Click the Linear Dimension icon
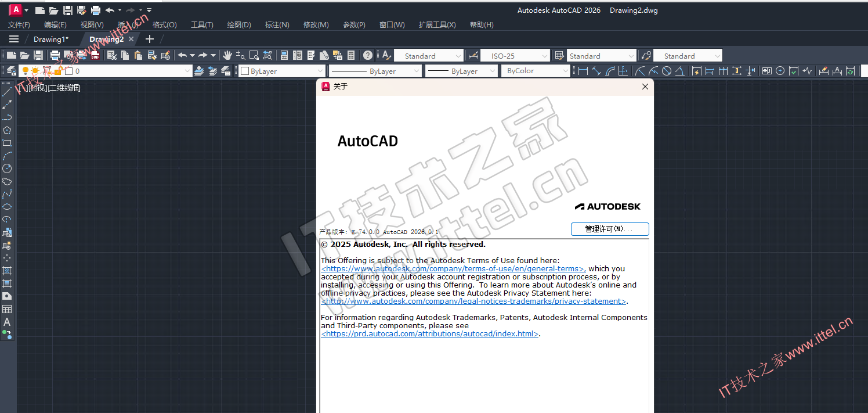The image size is (868, 413). coord(583,71)
